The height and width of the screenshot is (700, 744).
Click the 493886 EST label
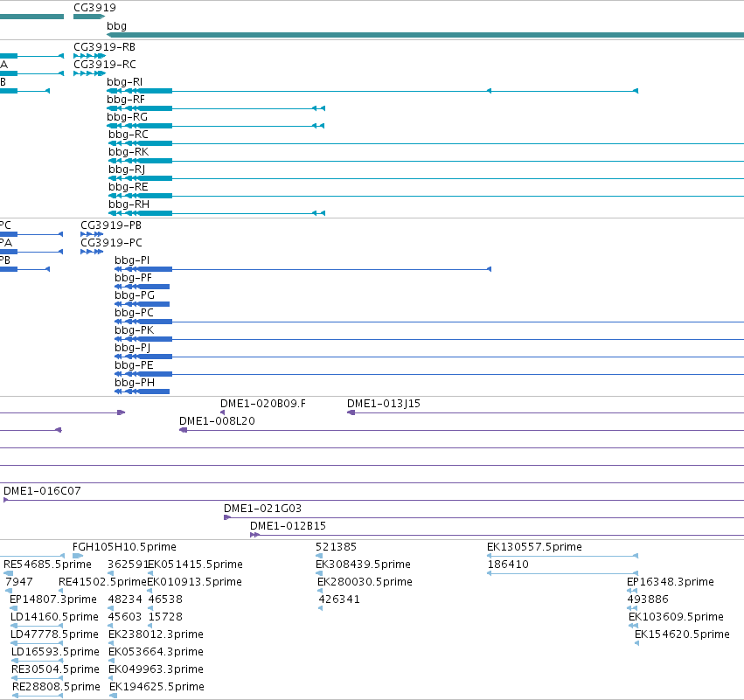click(x=648, y=600)
